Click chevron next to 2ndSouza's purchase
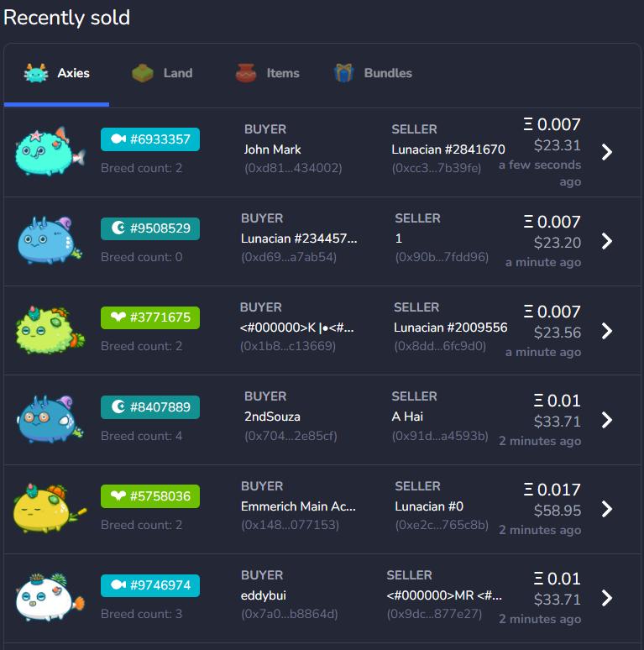The width and height of the screenshot is (644, 650). (x=607, y=420)
